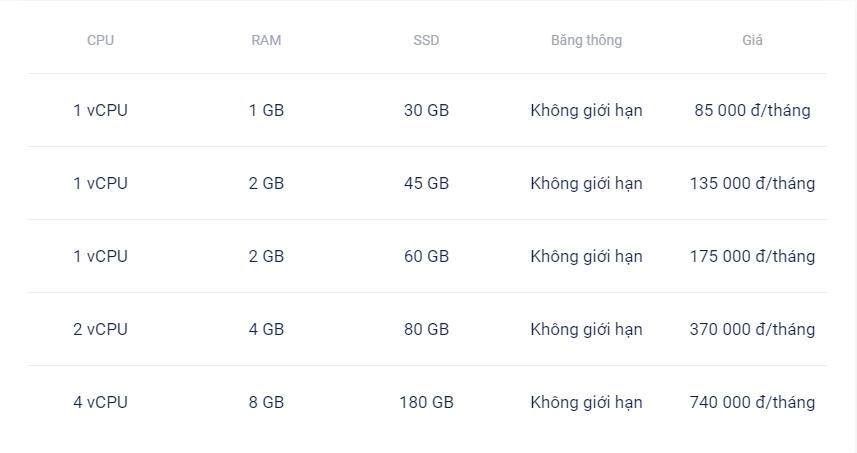Click the 1 GB RAM cell
The image size is (857, 453).
266,110
